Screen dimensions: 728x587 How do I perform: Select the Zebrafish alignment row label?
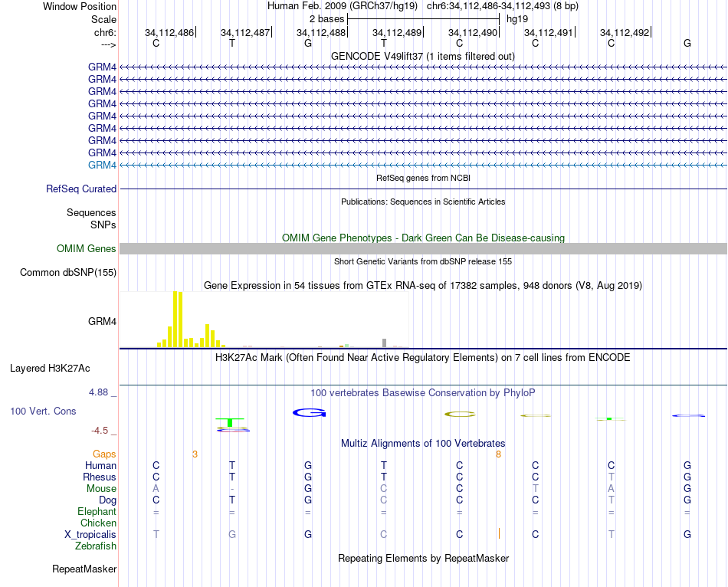click(x=95, y=546)
